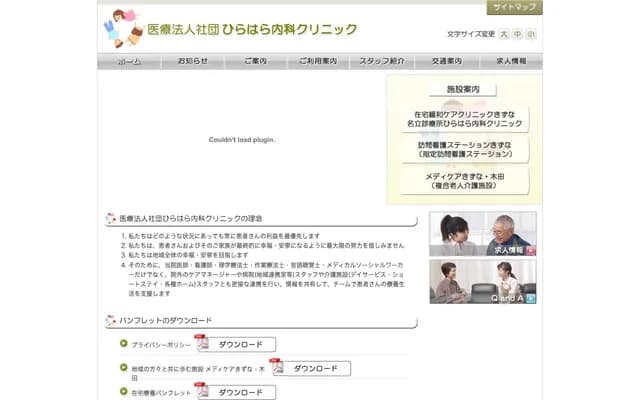Click the 求人情報 photo banner

pos(483,233)
